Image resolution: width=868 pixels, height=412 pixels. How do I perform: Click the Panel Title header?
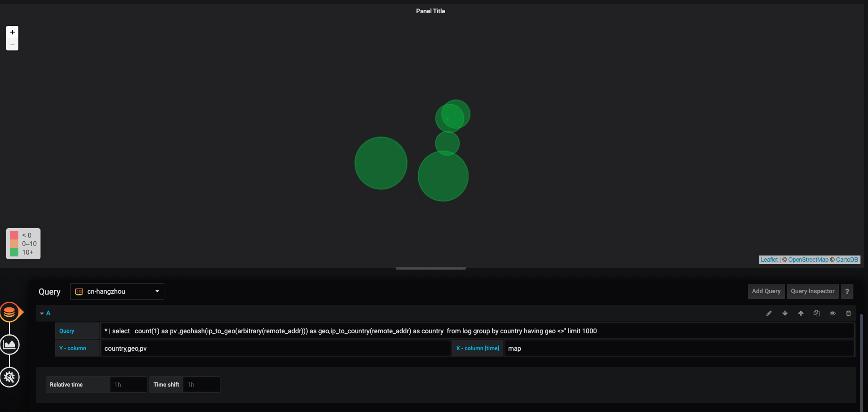(x=430, y=11)
